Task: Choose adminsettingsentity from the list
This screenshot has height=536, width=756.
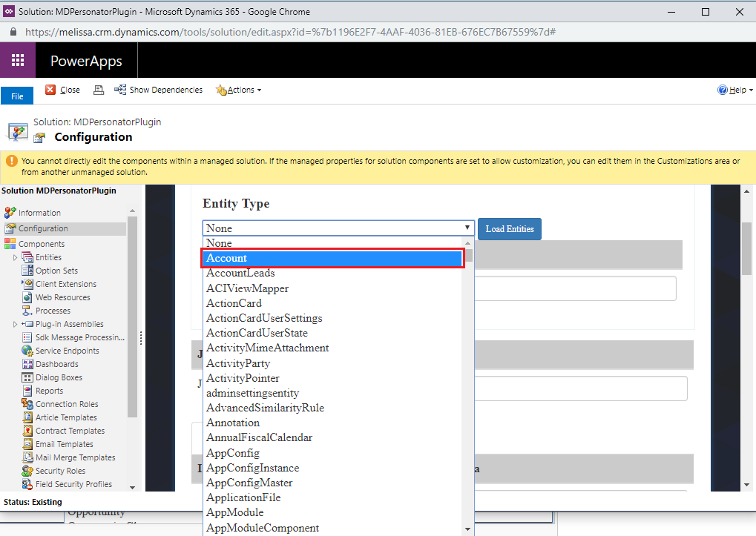Action: tap(332, 393)
